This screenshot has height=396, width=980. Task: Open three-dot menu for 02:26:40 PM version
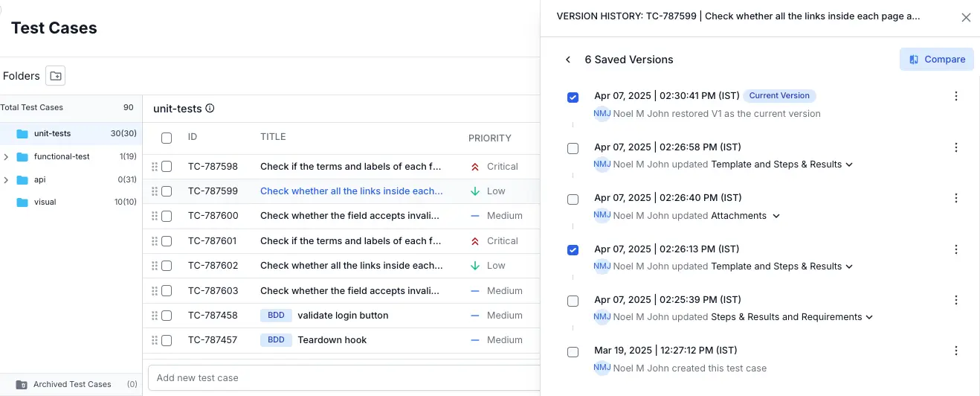956,198
